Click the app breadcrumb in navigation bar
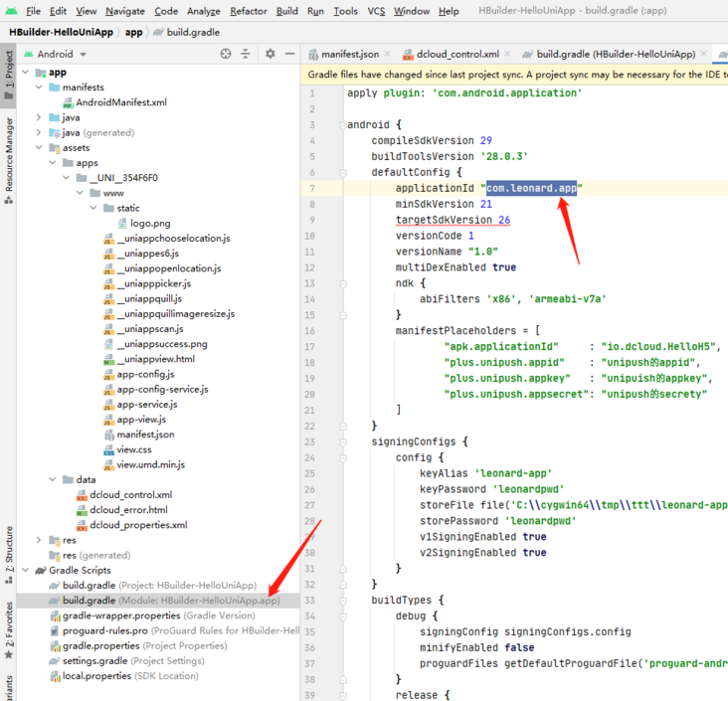This screenshot has width=728, height=701. 133,33
